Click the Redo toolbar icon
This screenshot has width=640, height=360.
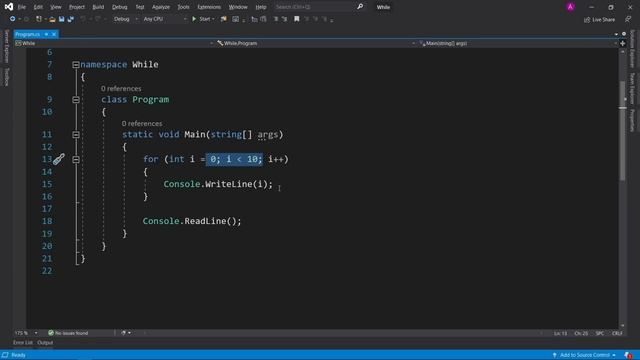pos(98,19)
